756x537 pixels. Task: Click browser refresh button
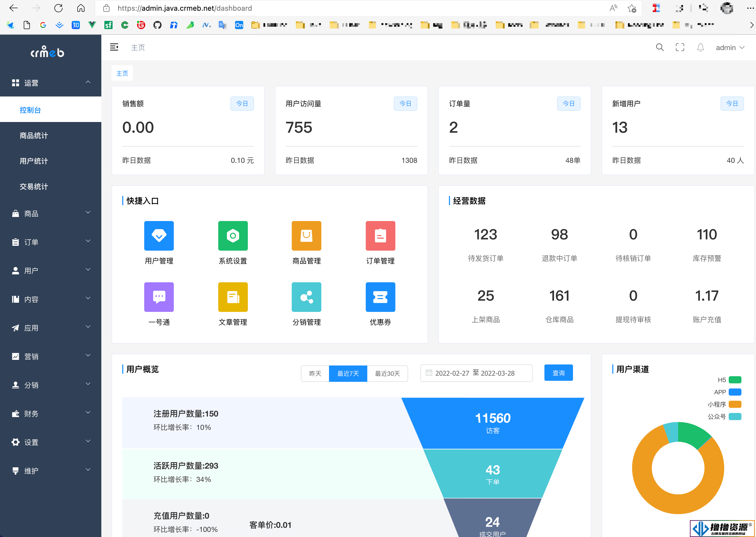58,8
